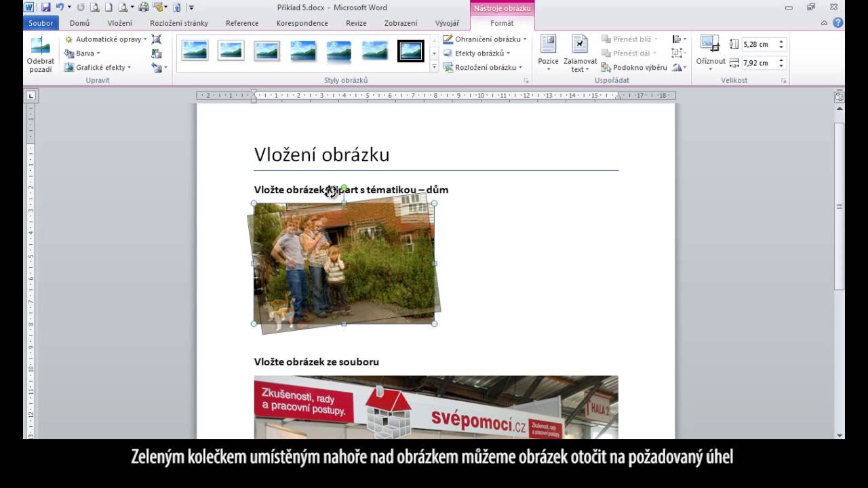868x488 pixels.
Task: Click the height field showing 5,28 cm
Action: (x=759, y=44)
